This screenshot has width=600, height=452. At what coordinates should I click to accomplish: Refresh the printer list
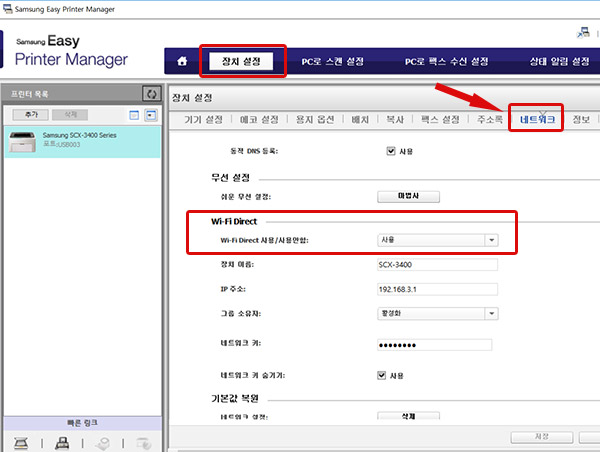[152, 94]
